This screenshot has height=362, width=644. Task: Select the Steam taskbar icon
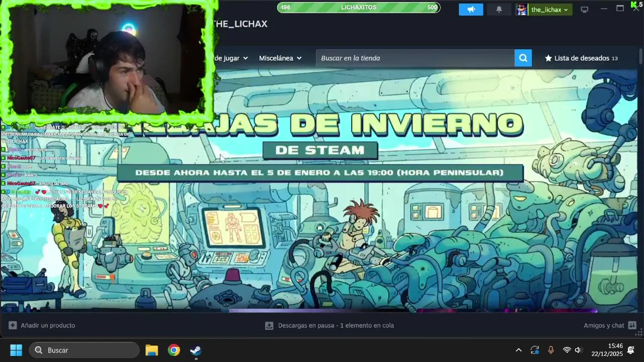pos(196,350)
